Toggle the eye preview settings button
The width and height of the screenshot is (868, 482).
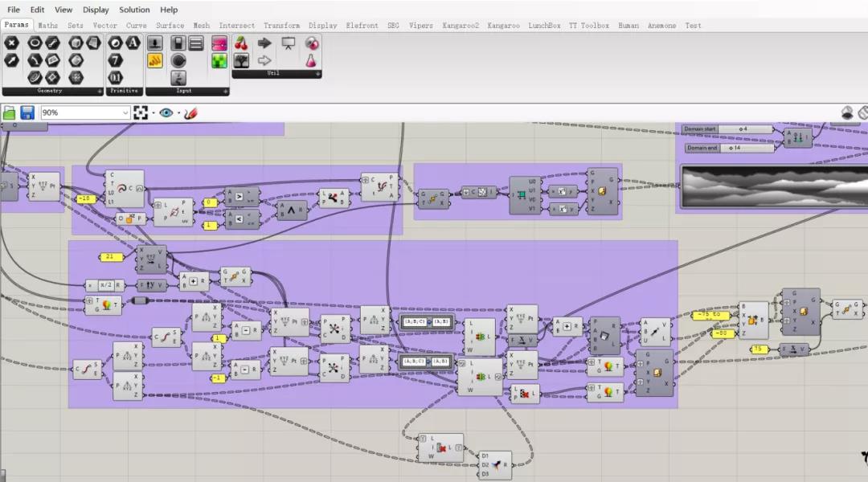pyautogui.click(x=166, y=113)
